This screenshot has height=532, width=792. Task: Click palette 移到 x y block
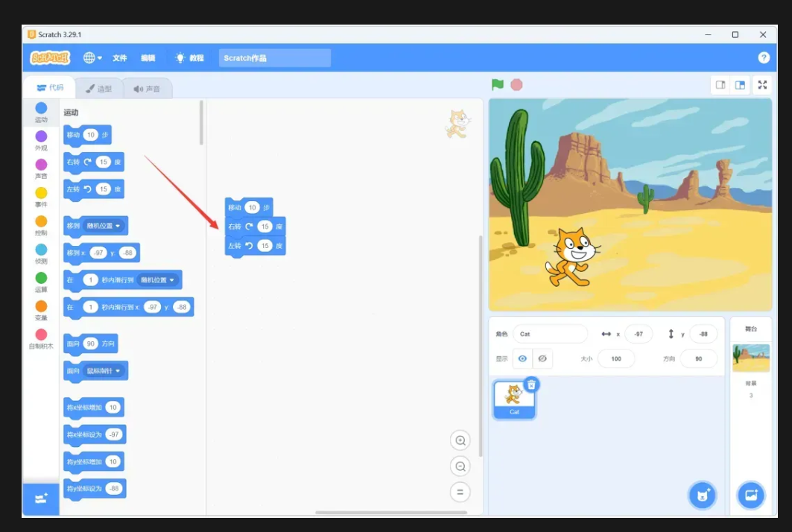(x=101, y=253)
